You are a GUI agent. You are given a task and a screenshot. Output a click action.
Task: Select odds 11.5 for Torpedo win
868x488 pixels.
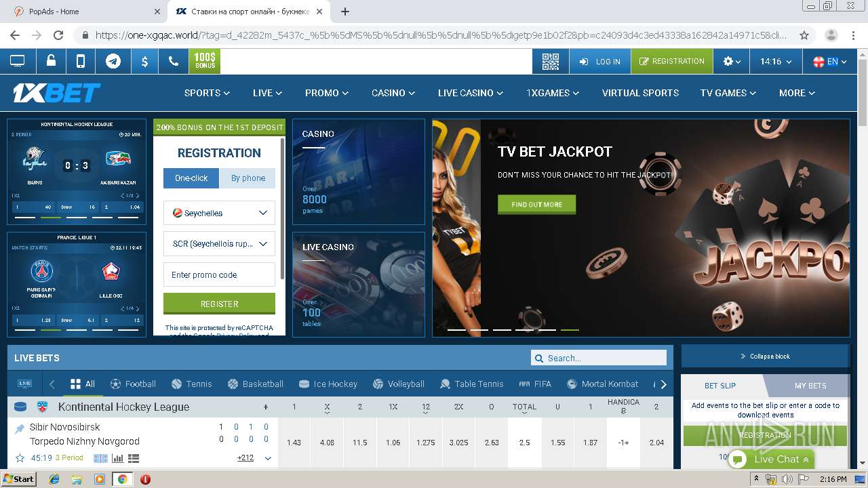(360, 443)
